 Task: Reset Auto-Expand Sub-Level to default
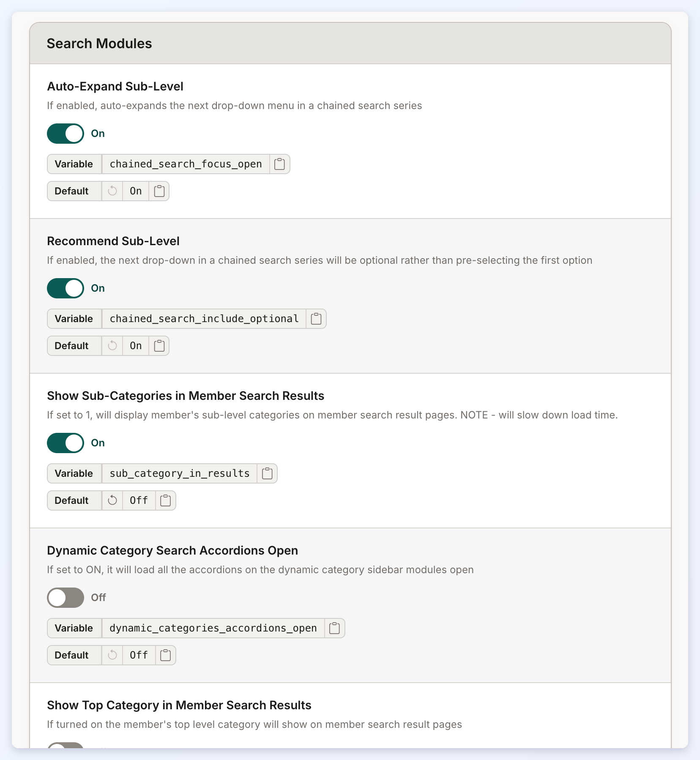point(112,191)
